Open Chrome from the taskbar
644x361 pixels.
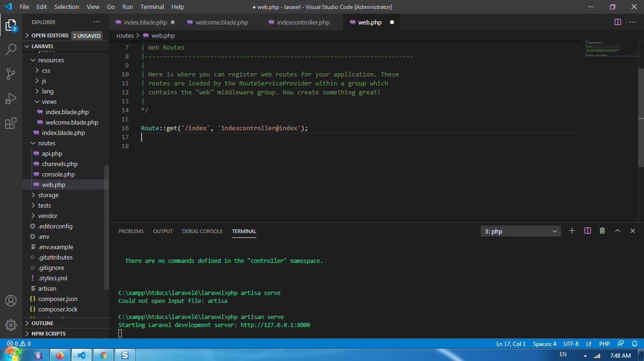point(103,355)
